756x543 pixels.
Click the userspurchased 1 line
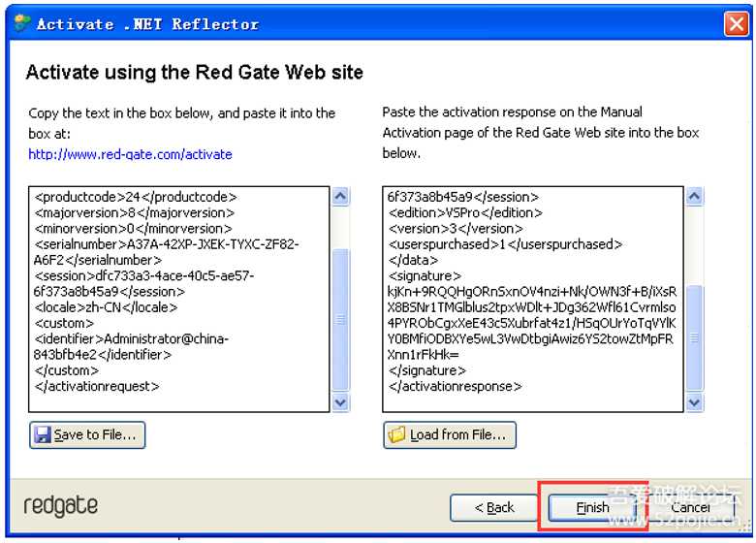coord(505,244)
